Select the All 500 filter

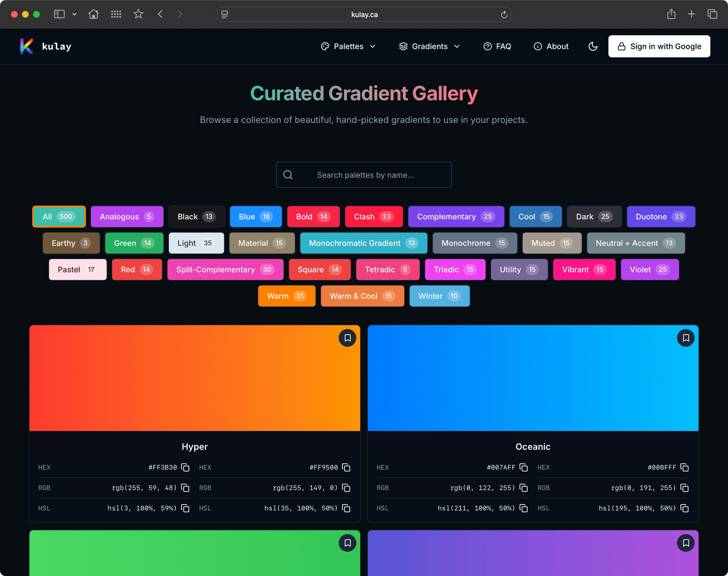click(x=59, y=216)
